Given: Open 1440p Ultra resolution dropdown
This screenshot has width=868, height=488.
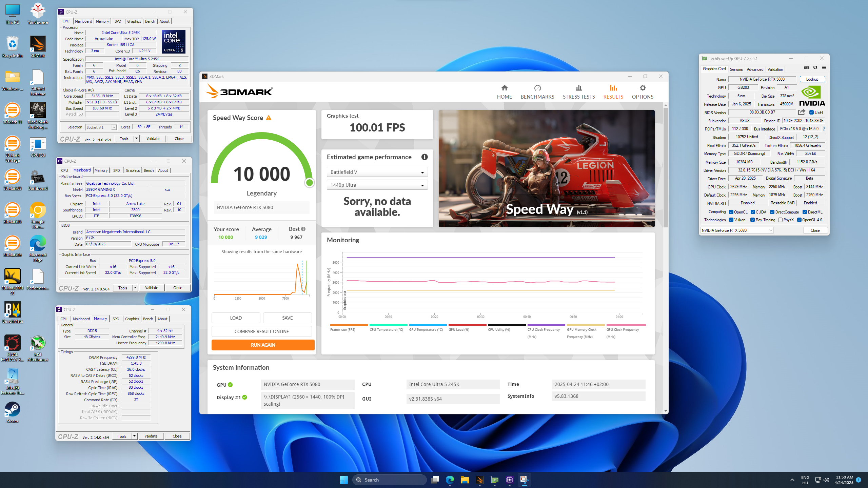Looking at the screenshot, I should [x=377, y=185].
